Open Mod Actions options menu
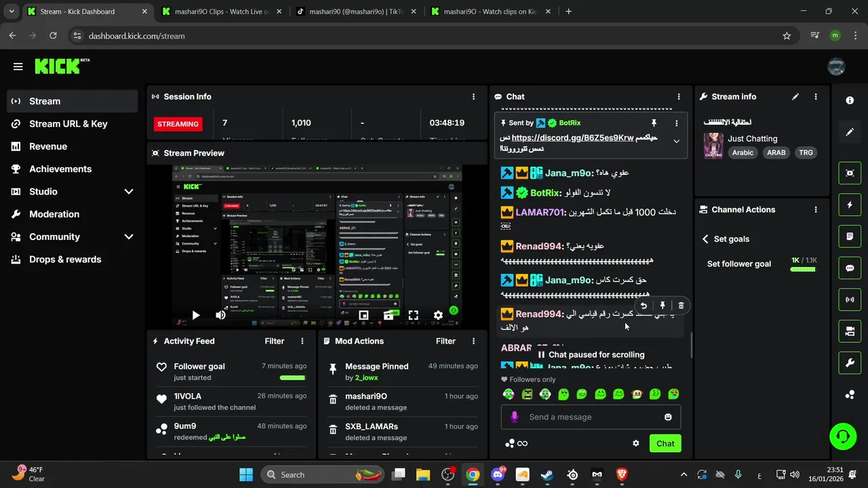Screen dimensions: 868x488 tap(473, 342)
